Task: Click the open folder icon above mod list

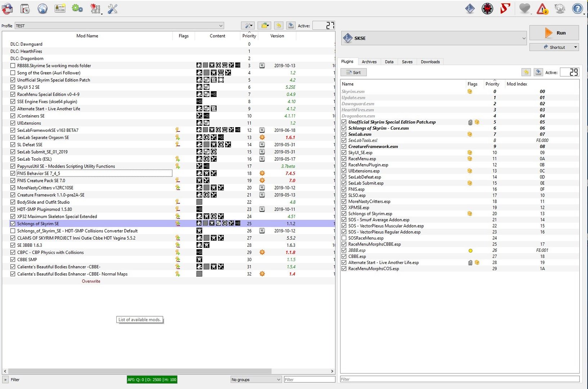Action: click(264, 26)
